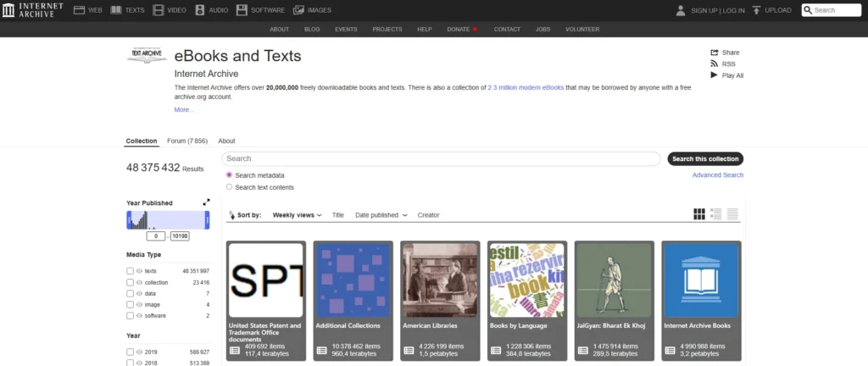Click list icon on Patent Office card
This screenshot has height=366, width=868.
pos(235,350)
